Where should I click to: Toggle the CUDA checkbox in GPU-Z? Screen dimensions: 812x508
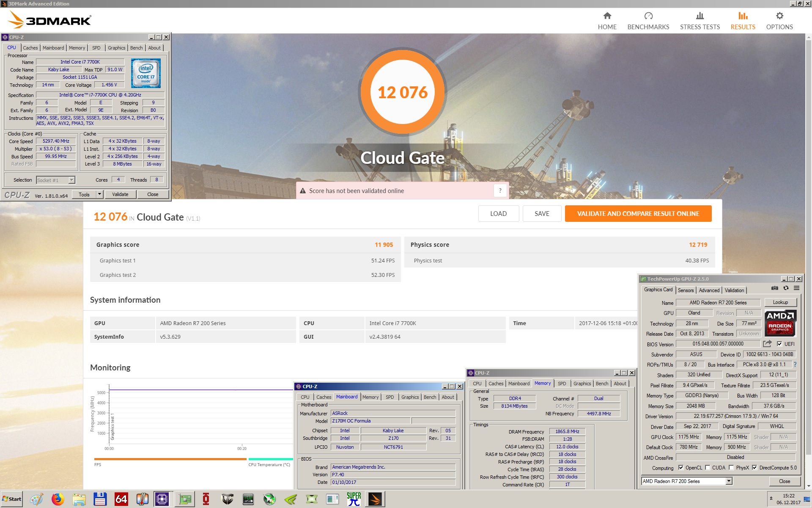click(707, 468)
